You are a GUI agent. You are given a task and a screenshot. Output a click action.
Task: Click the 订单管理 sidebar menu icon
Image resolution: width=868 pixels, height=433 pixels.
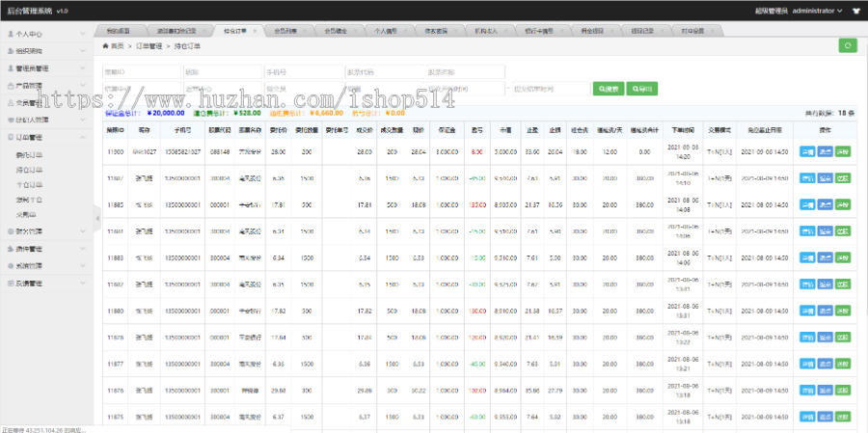(10, 138)
